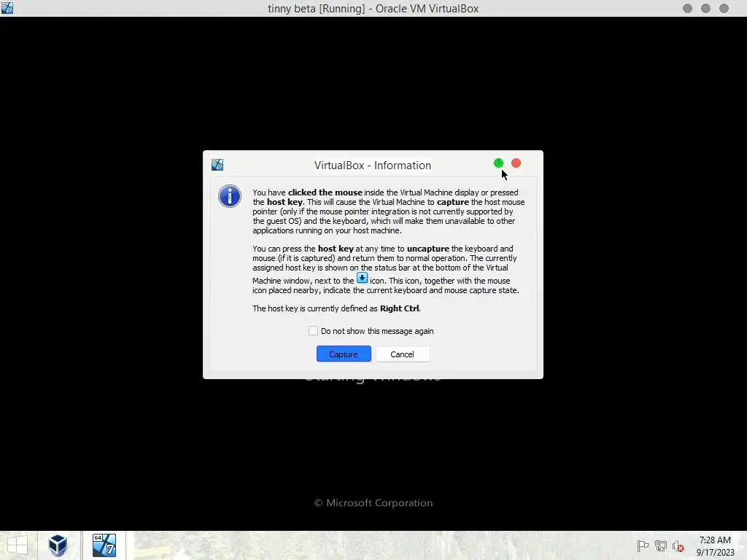This screenshot has width=747, height=560.
Task: Select the running VM taskbar icon
Action: (104, 545)
